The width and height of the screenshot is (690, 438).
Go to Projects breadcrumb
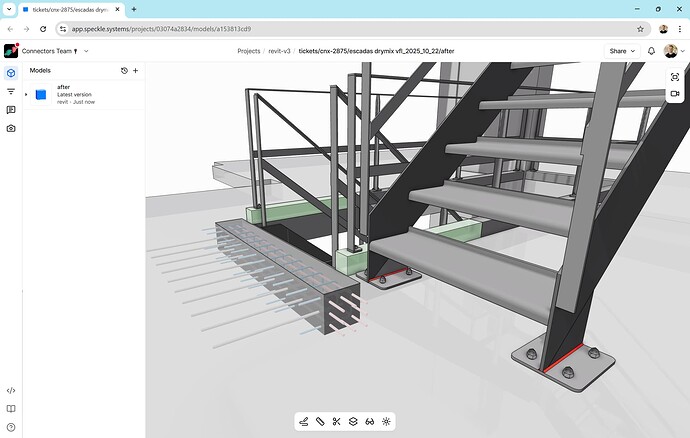(249, 51)
